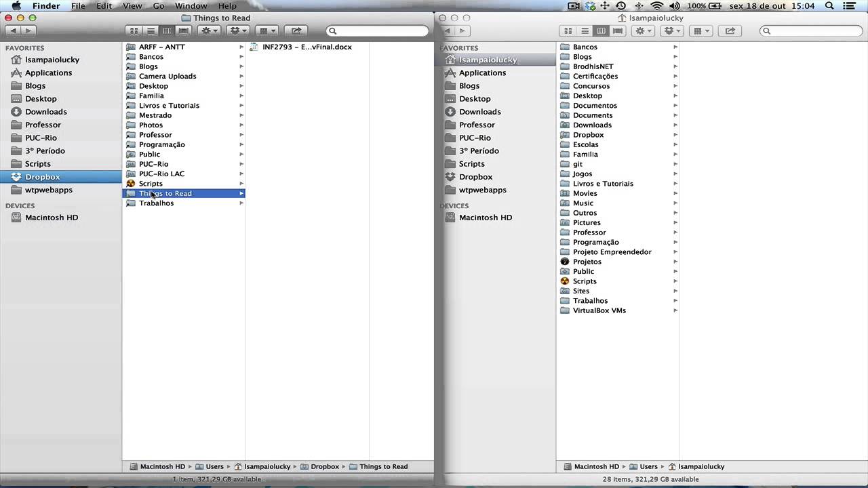The height and width of the screenshot is (488, 868).
Task: Go forward in the Things to Read window
Action: (28, 30)
